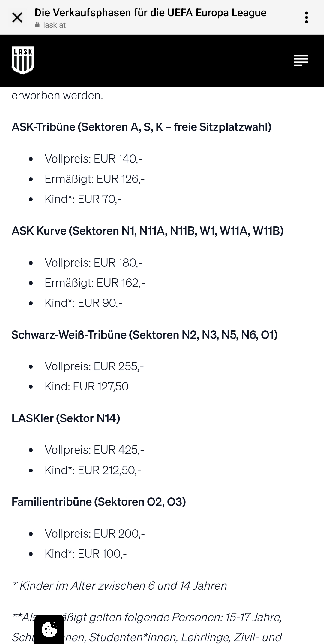The image size is (324, 644).
Task: Tap the Ermäßigt EUR 162 list item
Action: [x=95, y=283]
